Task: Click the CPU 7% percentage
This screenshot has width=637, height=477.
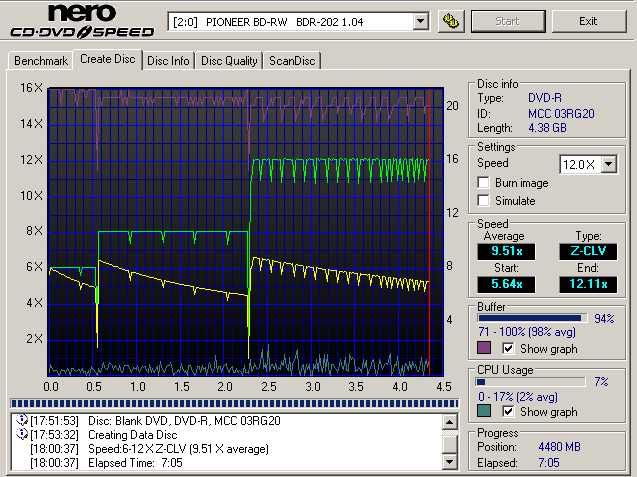Action: click(x=601, y=382)
